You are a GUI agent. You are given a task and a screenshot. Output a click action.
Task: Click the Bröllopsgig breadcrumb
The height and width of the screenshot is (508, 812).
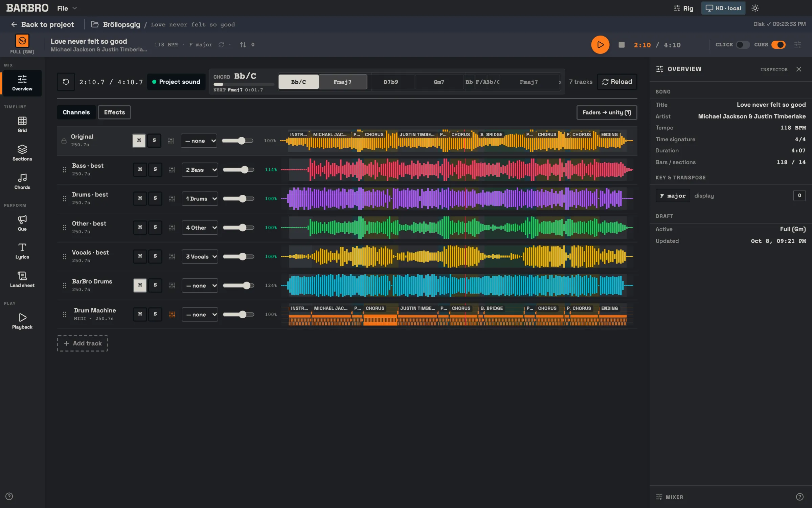pyautogui.click(x=121, y=24)
